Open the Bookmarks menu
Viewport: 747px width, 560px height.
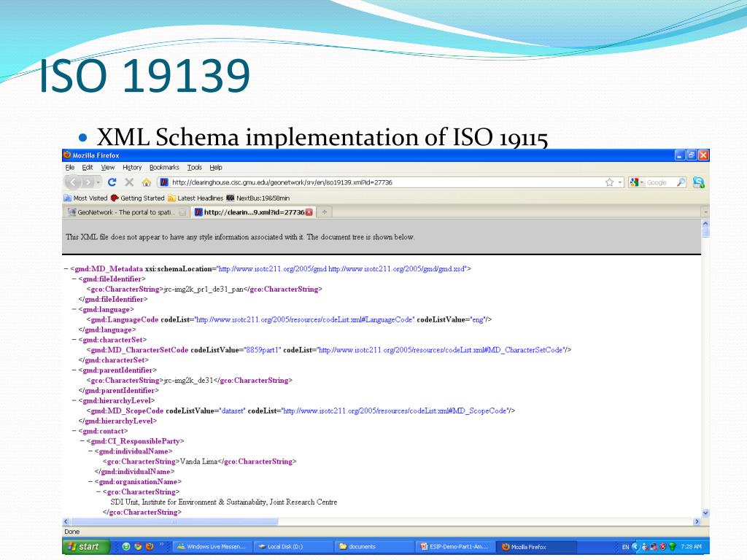click(164, 168)
